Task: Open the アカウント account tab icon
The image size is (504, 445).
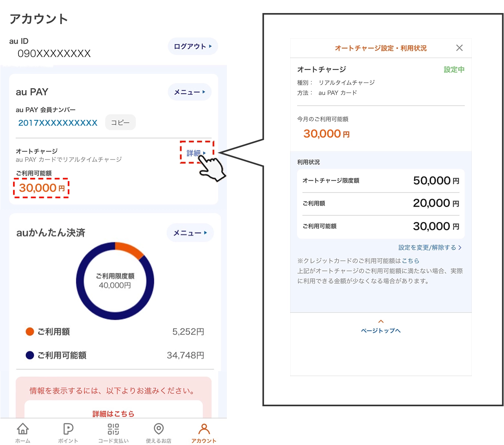Action: [204, 429]
